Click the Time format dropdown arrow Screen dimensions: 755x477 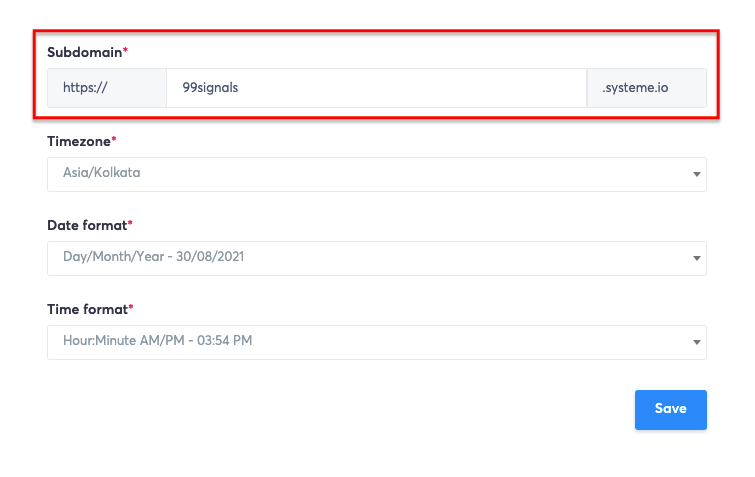696,342
